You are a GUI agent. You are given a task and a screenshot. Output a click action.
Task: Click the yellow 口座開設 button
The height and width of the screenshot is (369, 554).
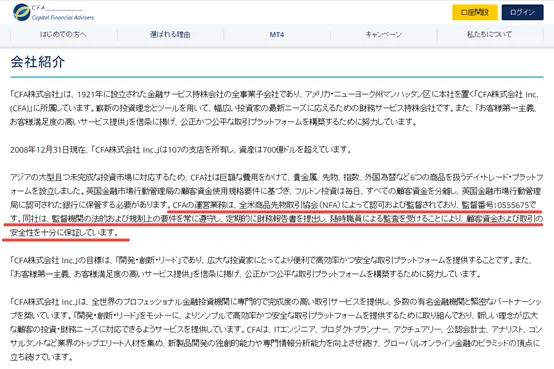(x=475, y=12)
